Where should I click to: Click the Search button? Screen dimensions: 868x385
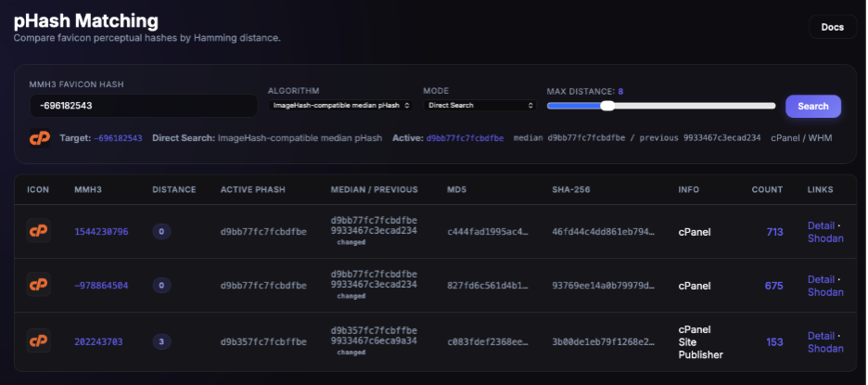(813, 107)
